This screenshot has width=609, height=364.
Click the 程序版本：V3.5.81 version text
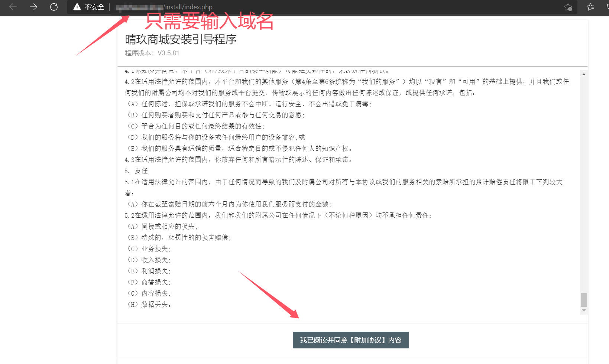tap(152, 53)
